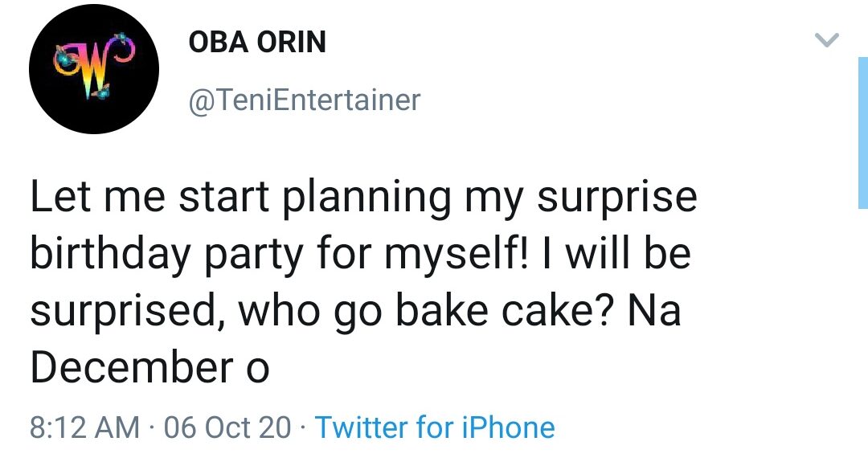Click the word 'surprise' on first line
This screenshot has height=466, width=868.
617,198
